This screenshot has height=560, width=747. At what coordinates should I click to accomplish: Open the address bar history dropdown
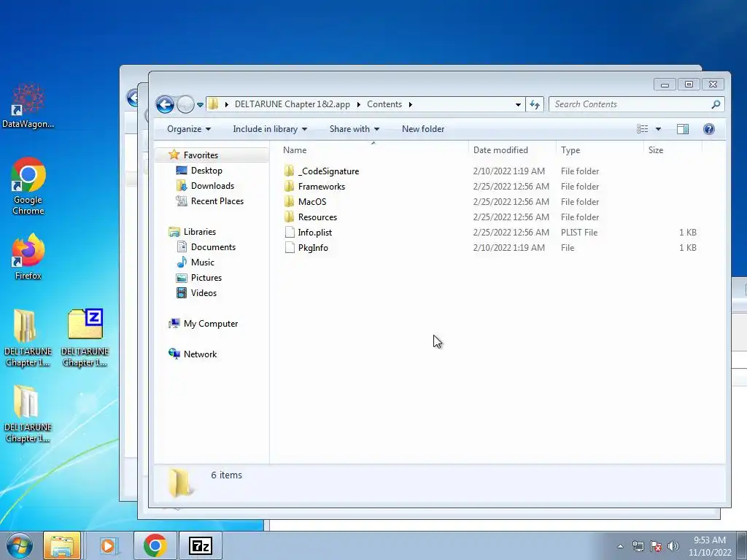(x=518, y=104)
